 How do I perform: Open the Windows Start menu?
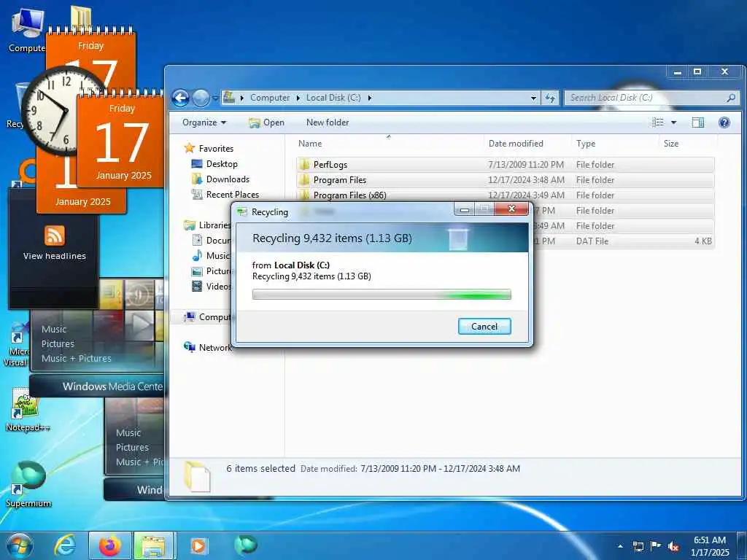20,545
